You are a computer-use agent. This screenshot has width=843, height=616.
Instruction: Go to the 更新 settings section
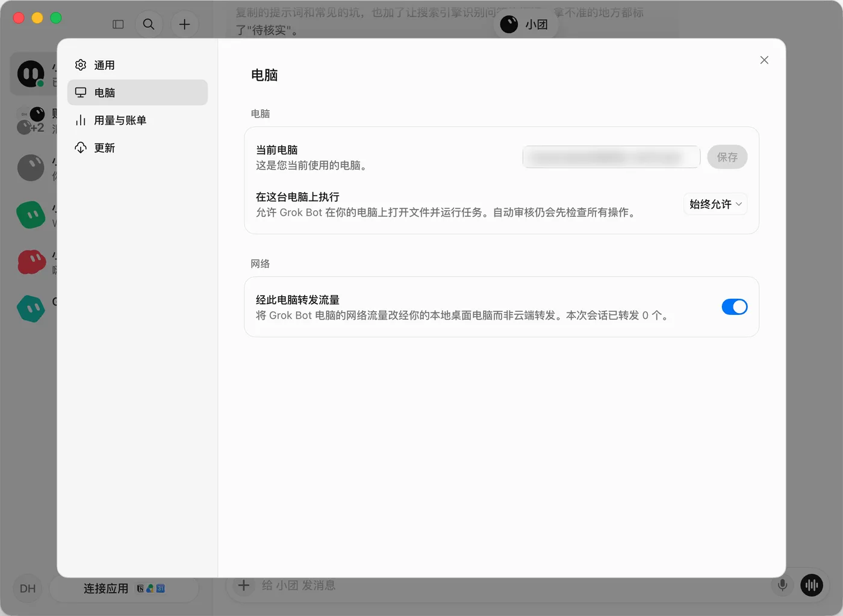coord(137,148)
